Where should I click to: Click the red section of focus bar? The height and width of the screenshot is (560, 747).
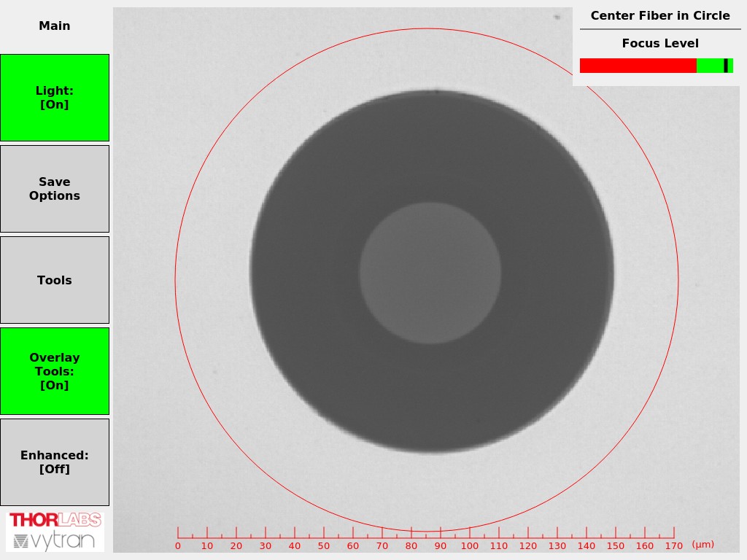tap(638, 66)
